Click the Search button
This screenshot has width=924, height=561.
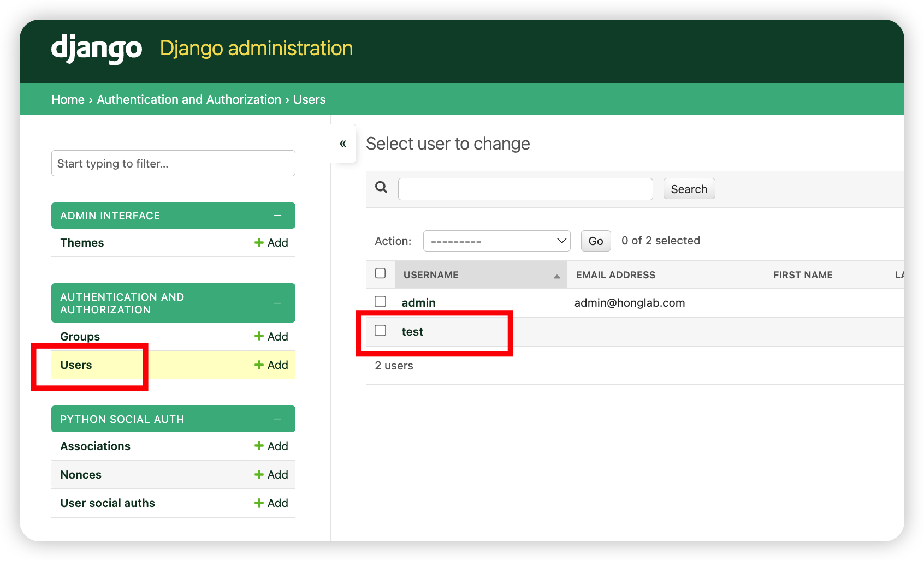(x=689, y=189)
